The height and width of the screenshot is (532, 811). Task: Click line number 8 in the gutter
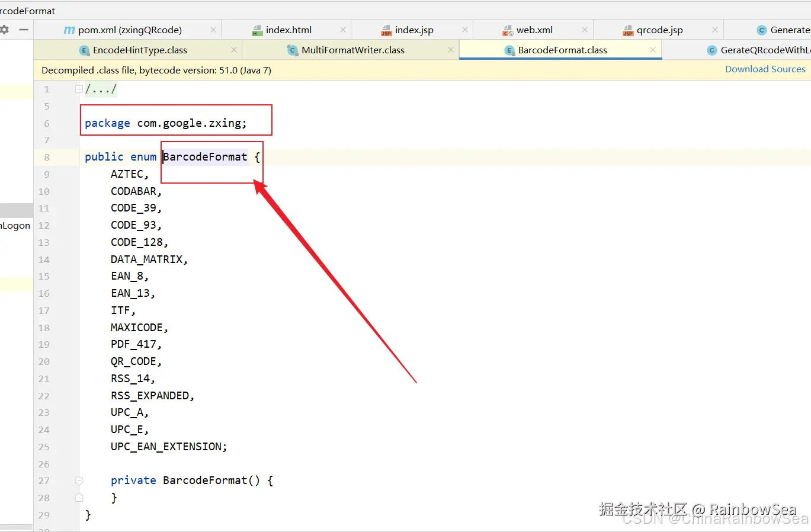click(x=46, y=157)
